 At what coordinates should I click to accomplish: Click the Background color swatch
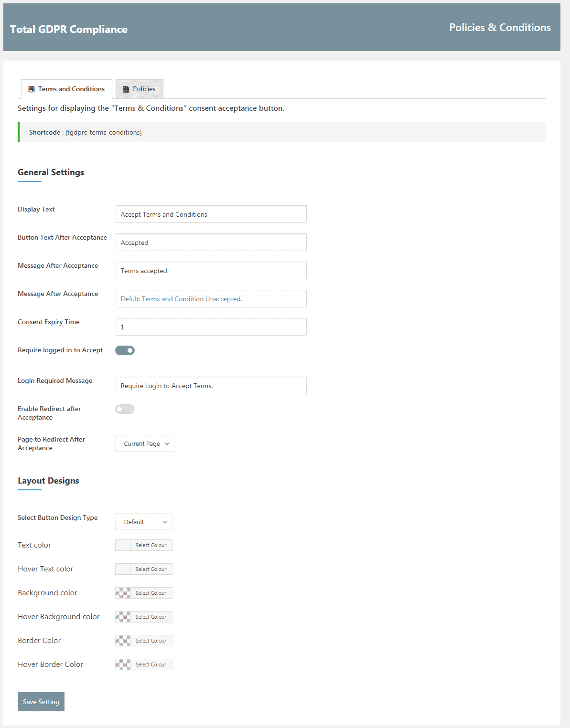pos(123,593)
